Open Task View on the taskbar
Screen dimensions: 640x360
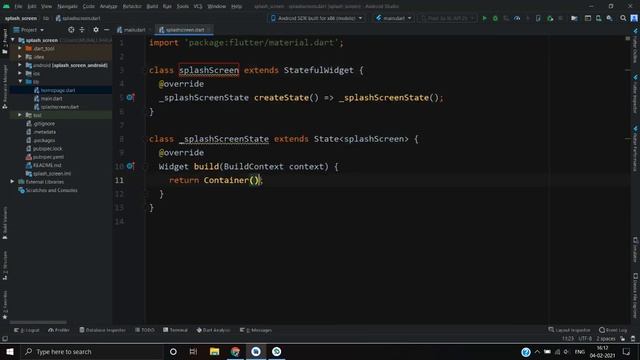(x=193, y=351)
